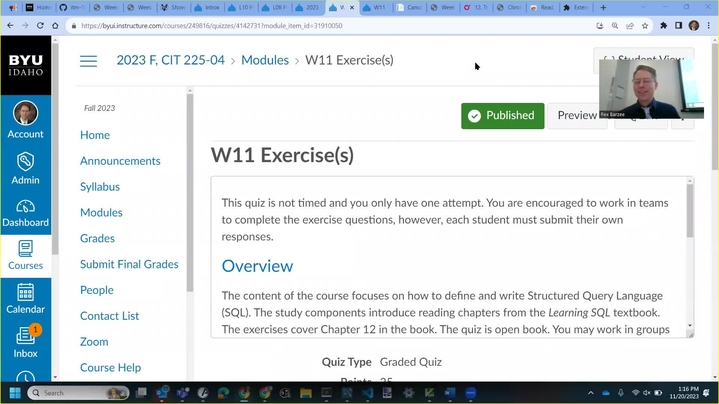This screenshot has height=404, width=719.
Task: Open the Admin section in global navigation
Action: coord(25,168)
